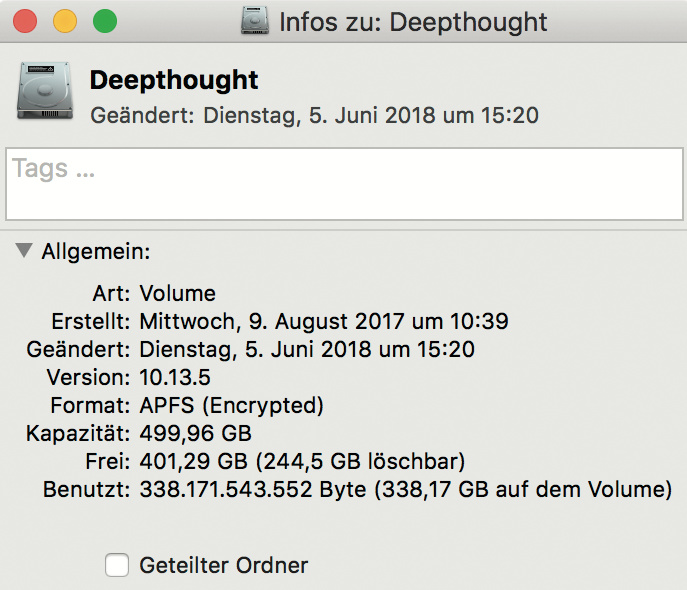This screenshot has width=687, height=590.
Task: Click the Deepthought volume name heading
Action: click(174, 80)
